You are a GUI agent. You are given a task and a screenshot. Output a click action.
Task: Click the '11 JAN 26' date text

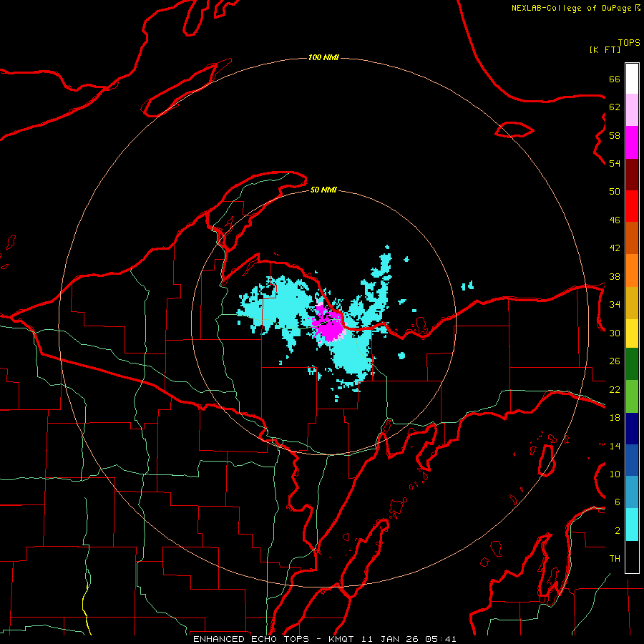(389, 639)
